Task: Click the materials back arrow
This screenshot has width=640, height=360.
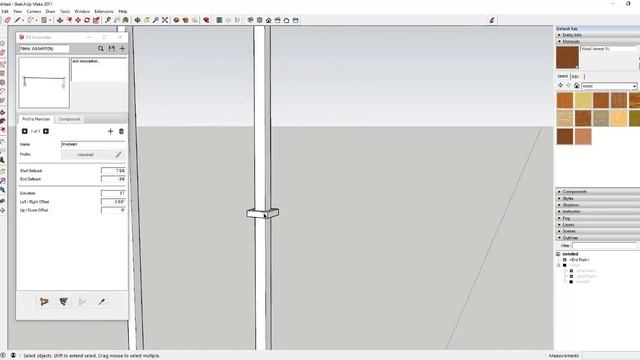Action: tap(560, 86)
